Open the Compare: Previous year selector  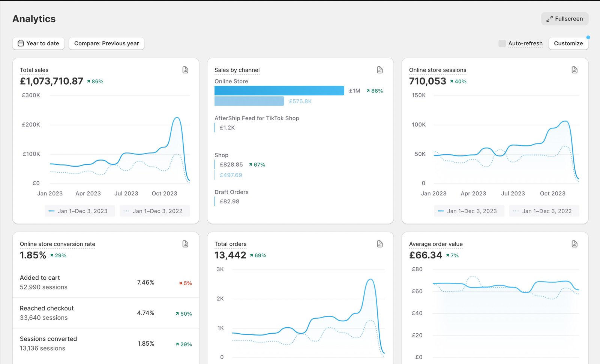pyautogui.click(x=106, y=43)
